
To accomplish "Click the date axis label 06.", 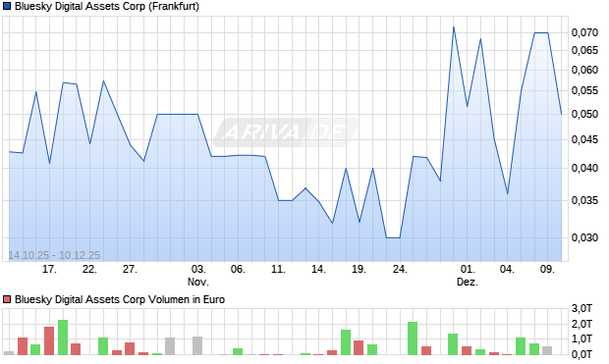I will (x=238, y=269).
